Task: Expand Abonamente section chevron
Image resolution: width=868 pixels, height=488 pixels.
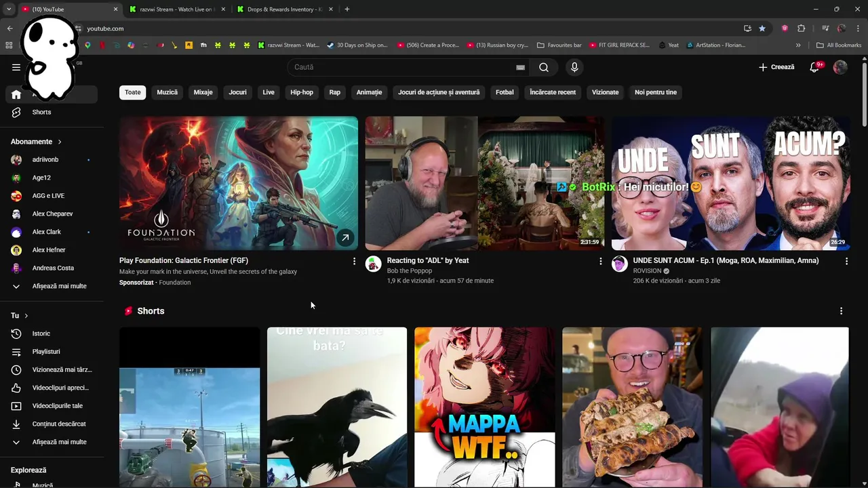Action: (x=60, y=142)
